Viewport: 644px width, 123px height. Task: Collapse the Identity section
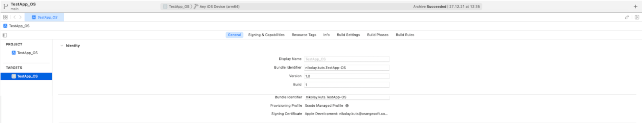62,46
